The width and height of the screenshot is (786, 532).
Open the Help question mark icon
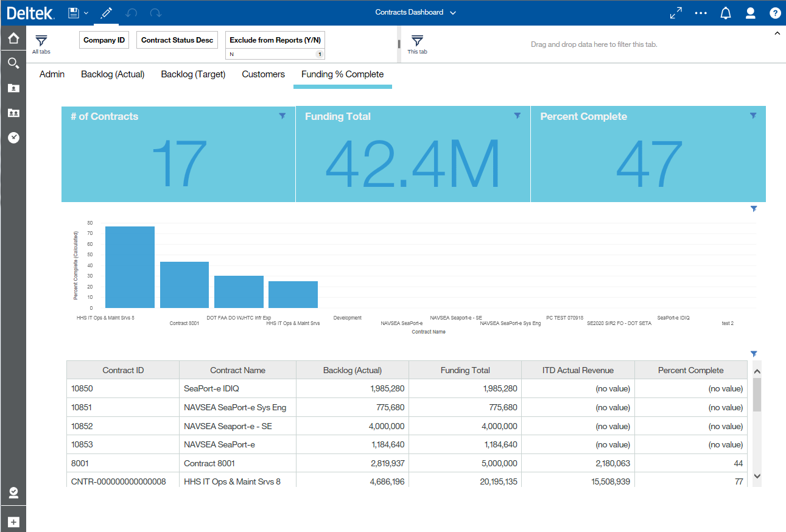click(x=774, y=13)
